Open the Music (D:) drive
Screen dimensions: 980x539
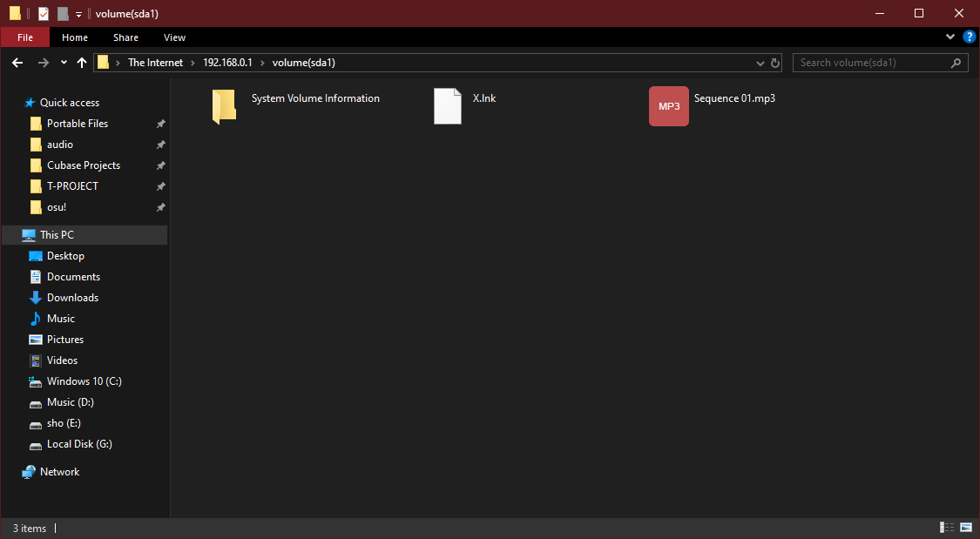70,402
